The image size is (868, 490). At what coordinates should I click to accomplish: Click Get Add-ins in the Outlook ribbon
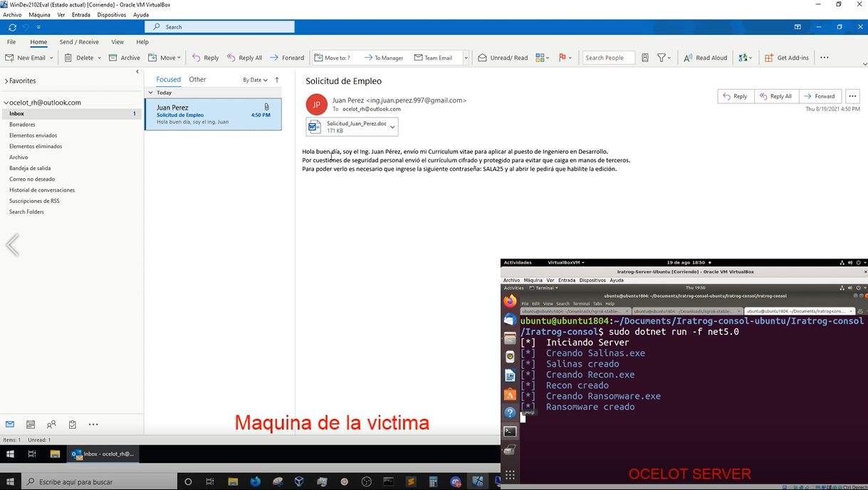787,58
